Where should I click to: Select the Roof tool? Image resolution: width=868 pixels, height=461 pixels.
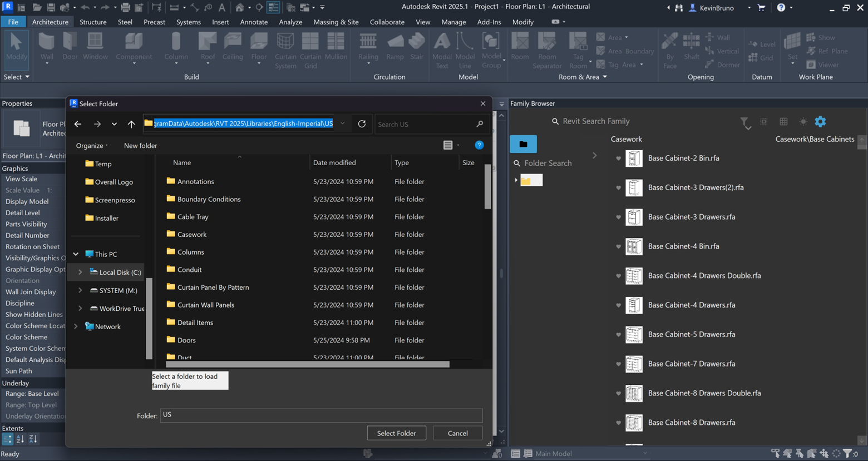[208, 47]
